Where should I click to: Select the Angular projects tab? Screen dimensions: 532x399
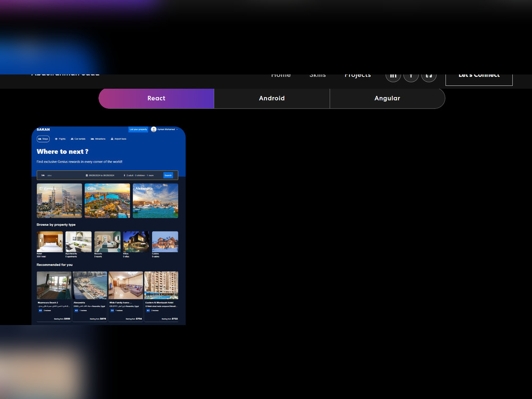387,98
